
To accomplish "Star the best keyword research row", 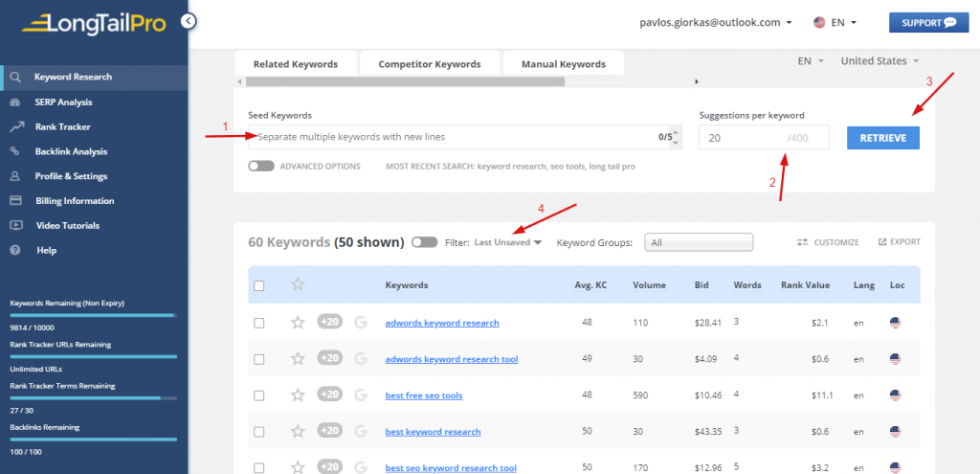I will [x=299, y=432].
